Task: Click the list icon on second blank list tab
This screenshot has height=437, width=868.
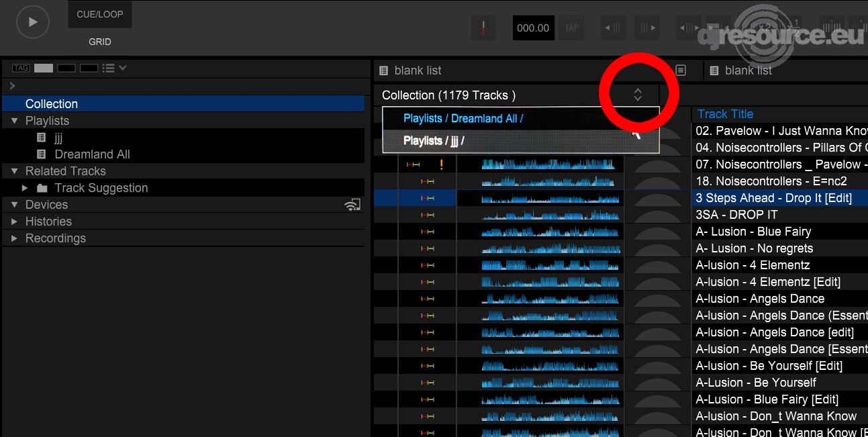Action: coord(714,70)
